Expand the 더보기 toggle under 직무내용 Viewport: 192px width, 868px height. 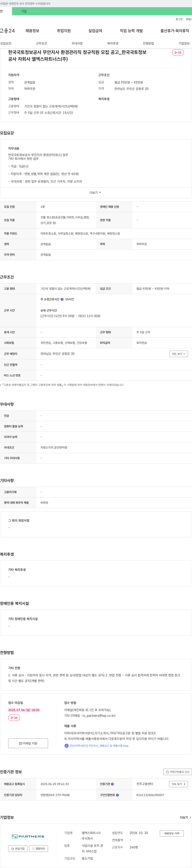coord(95,192)
